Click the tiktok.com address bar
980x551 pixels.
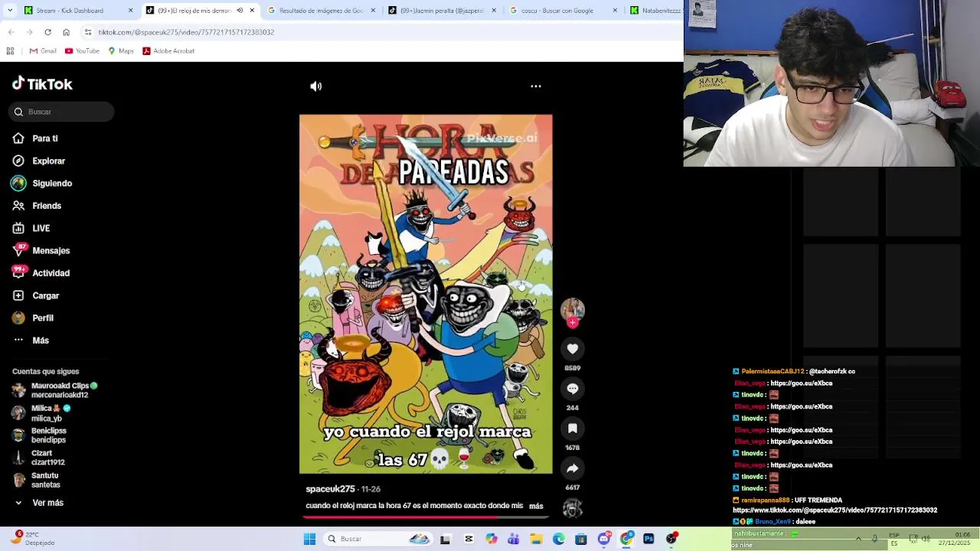381,32
